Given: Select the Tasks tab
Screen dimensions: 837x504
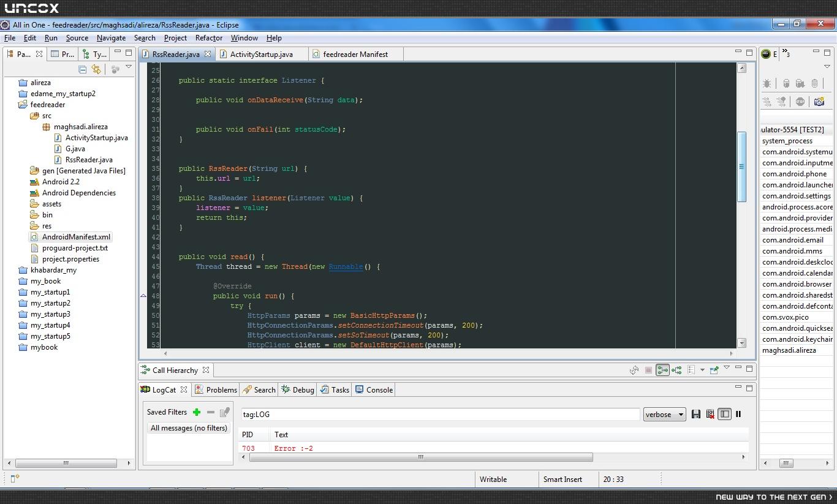Looking at the screenshot, I should tap(335, 389).
